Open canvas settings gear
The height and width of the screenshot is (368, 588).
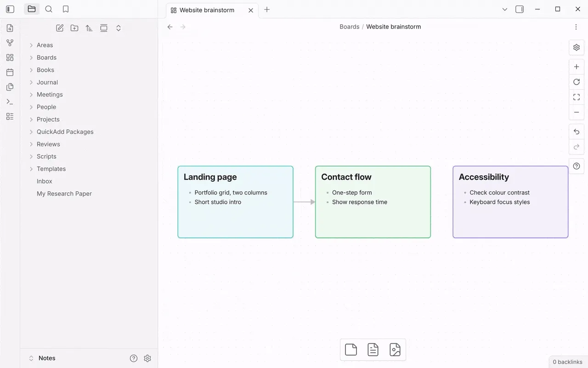click(577, 47)
